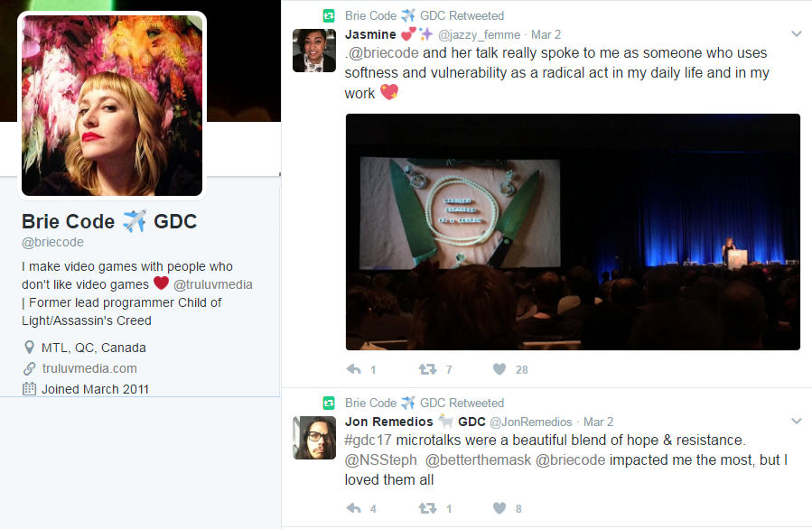Click the retweet count 7 on Jasmine's tweet
The image size is (812, 529).
click(x=449, y=369)
